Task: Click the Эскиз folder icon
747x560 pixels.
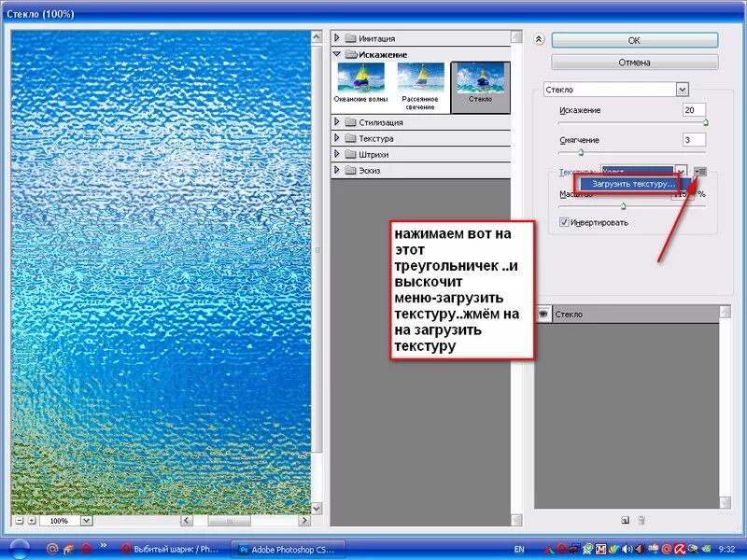Action: [x=351, y=171]
